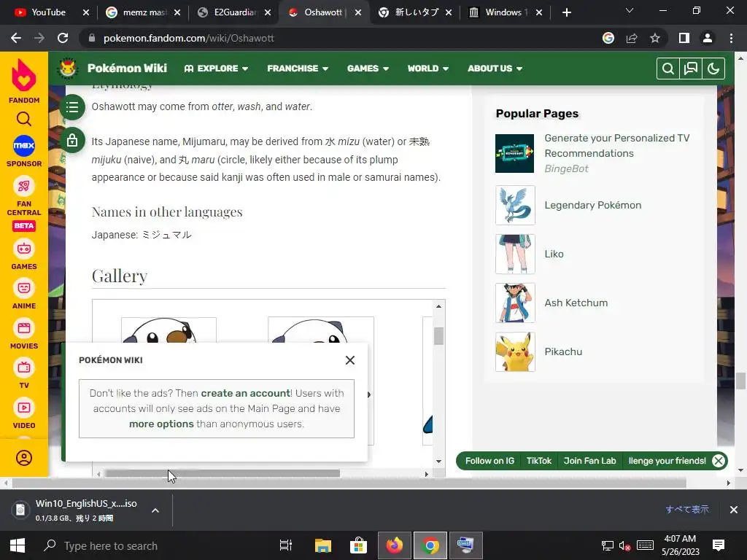
Task: Expand the EXPLORE dropdown menu
Action: click(x=216, y=69)
